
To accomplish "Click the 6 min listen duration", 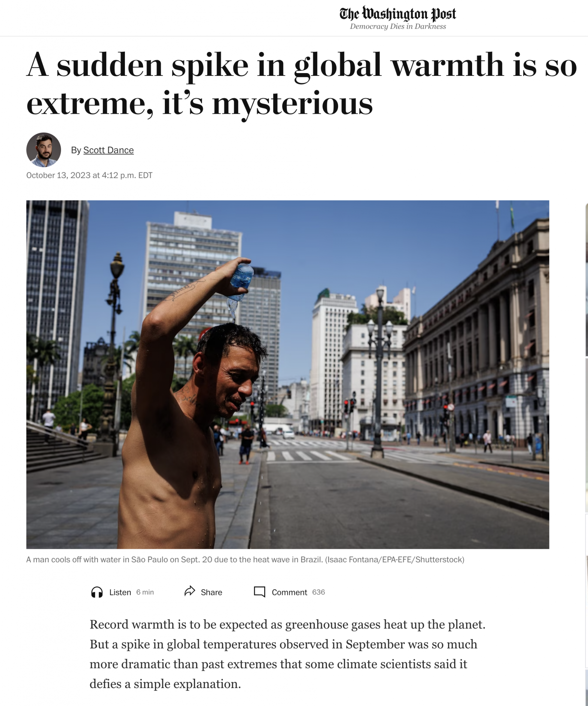I will click(145, 592).
